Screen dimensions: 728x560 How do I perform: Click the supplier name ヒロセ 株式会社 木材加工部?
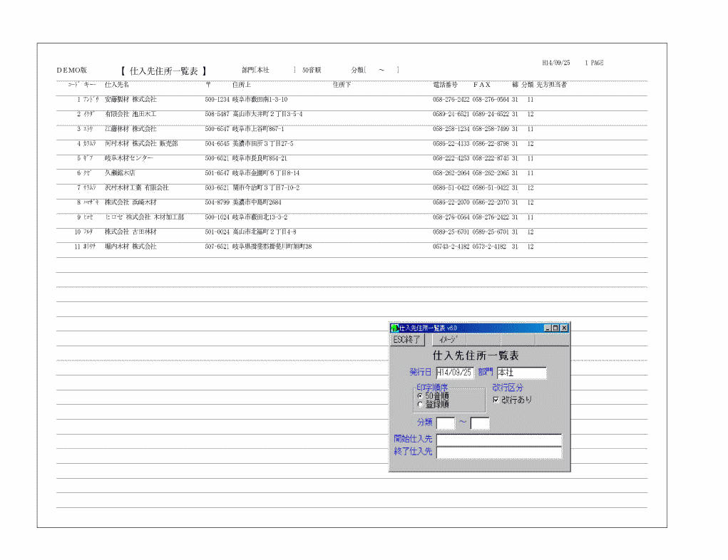[145, 217]
